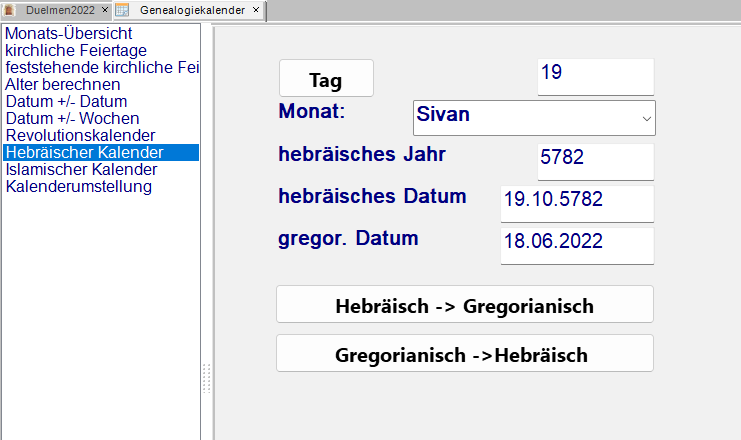Image resolution: width=741 pixels, height=440 pixels.
Task: Close the Duelmen2022 tab
Action: point(106,10)
